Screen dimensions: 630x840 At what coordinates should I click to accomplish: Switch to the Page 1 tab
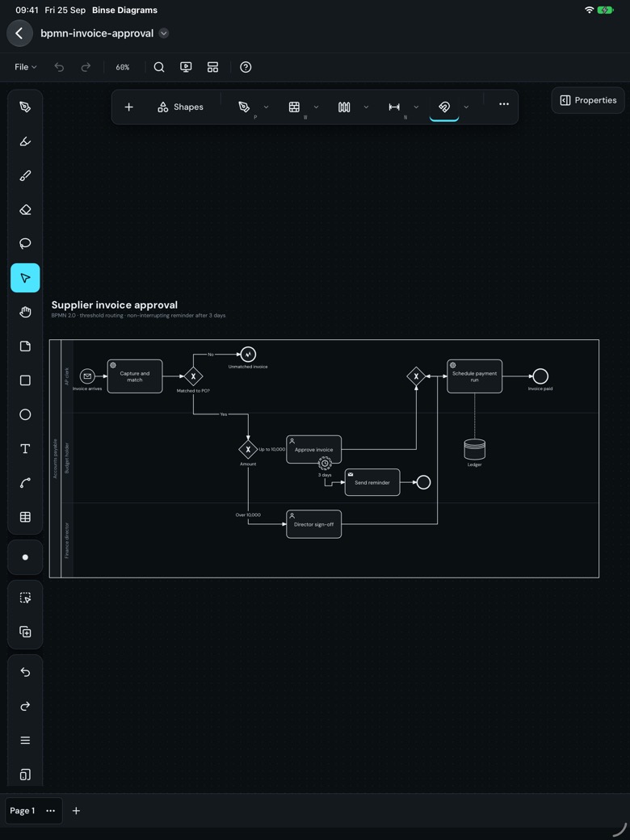pyautogui.click(x=23, y=811)
